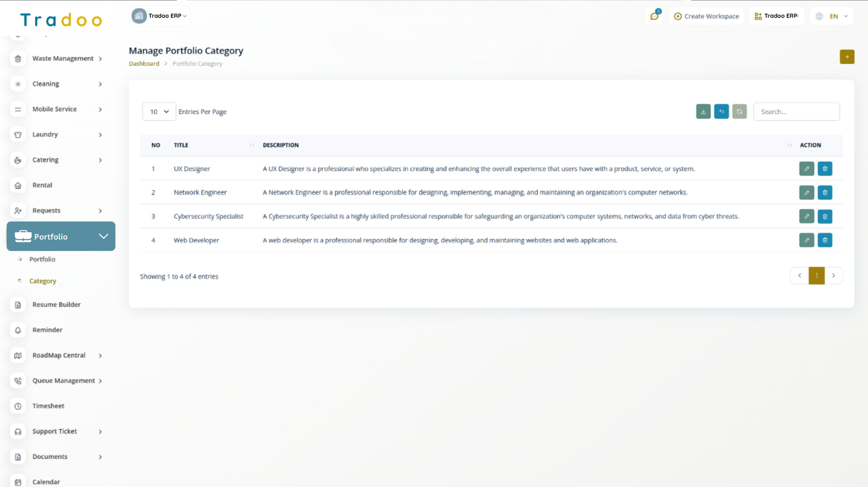Open the EN language selector
Image resolution: width=868 pixels, height=487 pixels.
833,16
